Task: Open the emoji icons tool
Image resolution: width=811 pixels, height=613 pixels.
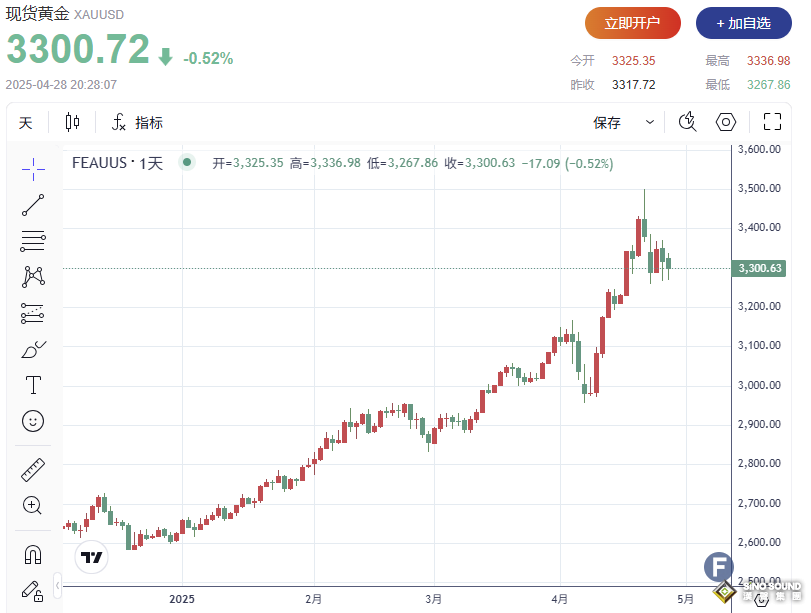Action: [x=33, y=421]
